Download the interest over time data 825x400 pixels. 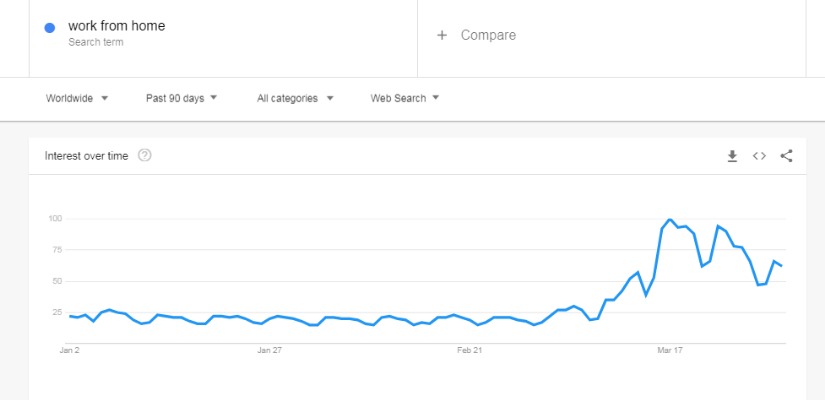coord(732,156)
